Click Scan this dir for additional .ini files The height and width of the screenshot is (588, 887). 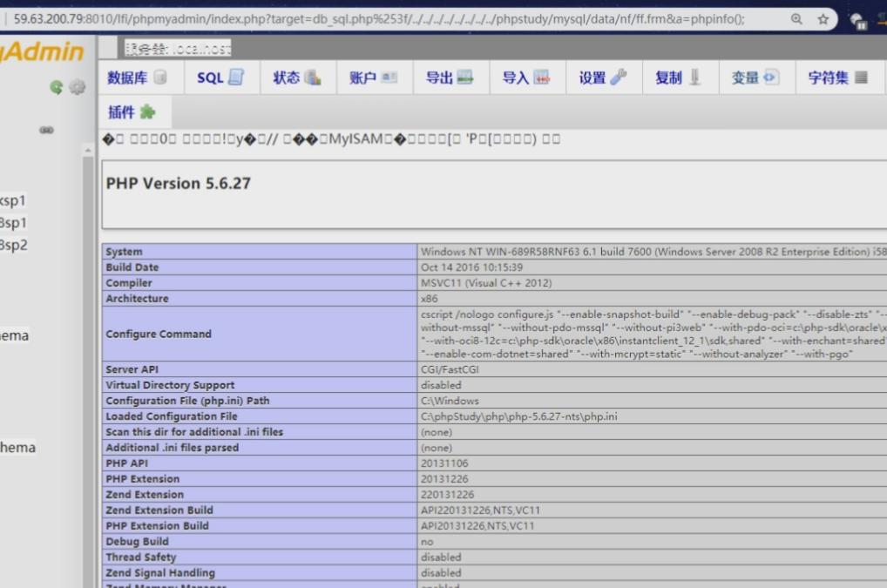tap(194, 432)
